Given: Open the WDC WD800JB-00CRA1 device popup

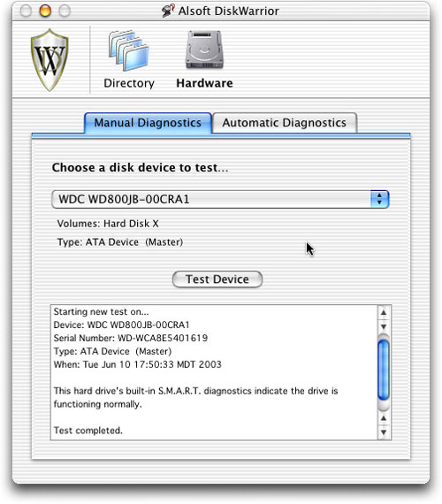Looking at the screenshot, I should (220, 199).
